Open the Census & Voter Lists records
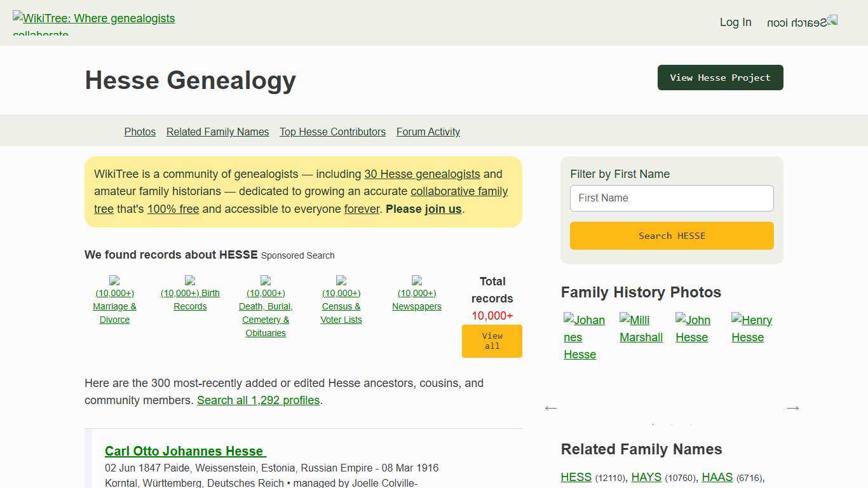Screen dimensions: 868x488 point(341,306)
